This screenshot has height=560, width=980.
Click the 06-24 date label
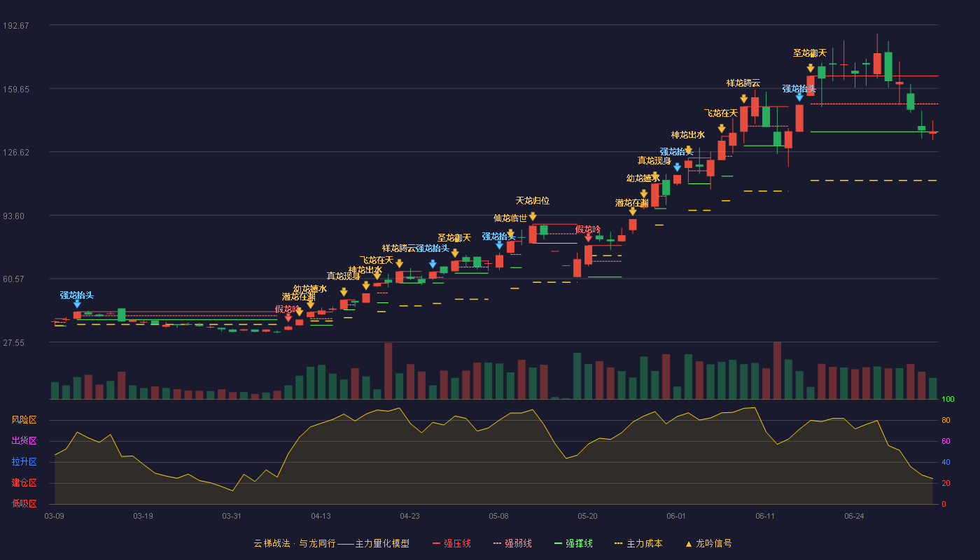pyautogui.click(x=854, y=516)
